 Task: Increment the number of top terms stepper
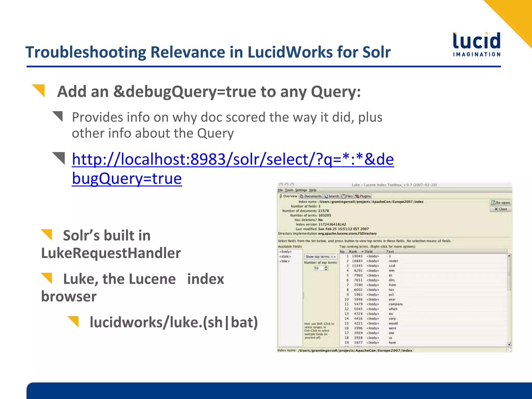coord(326,267)
